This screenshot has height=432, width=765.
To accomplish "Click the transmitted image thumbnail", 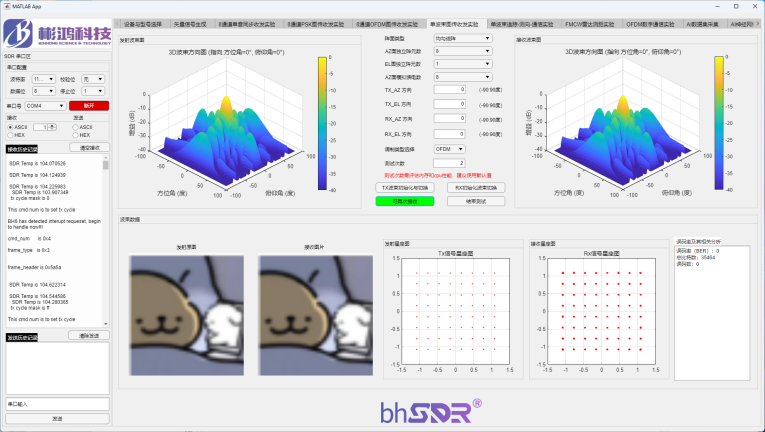I will pos(186,315).
